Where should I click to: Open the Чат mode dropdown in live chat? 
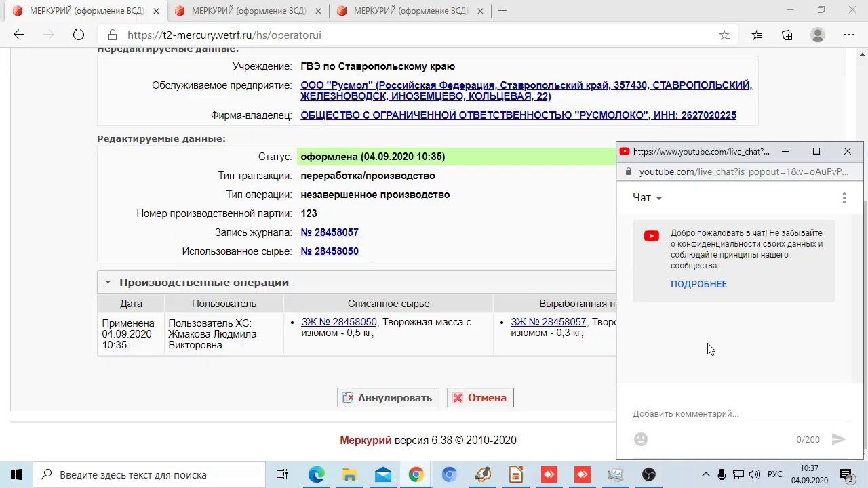[647, 198]
